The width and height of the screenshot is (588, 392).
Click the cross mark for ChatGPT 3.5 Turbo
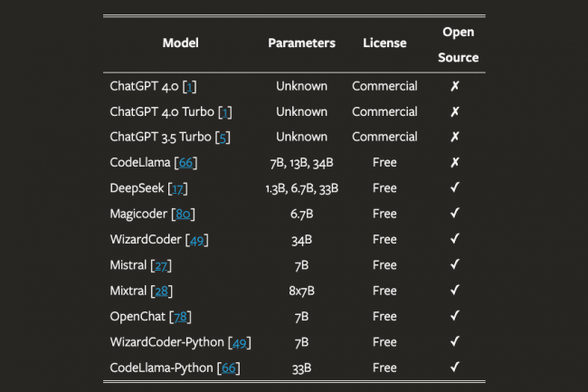point(455,137)
